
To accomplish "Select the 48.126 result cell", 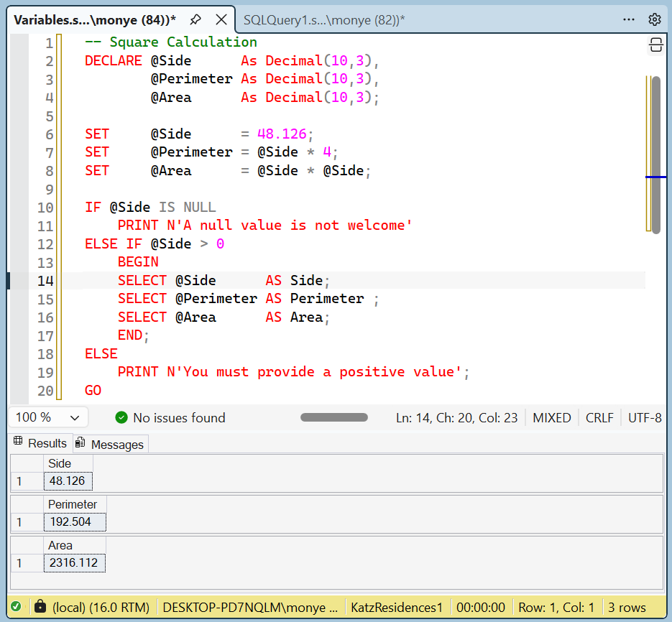I will pos(68,481).
